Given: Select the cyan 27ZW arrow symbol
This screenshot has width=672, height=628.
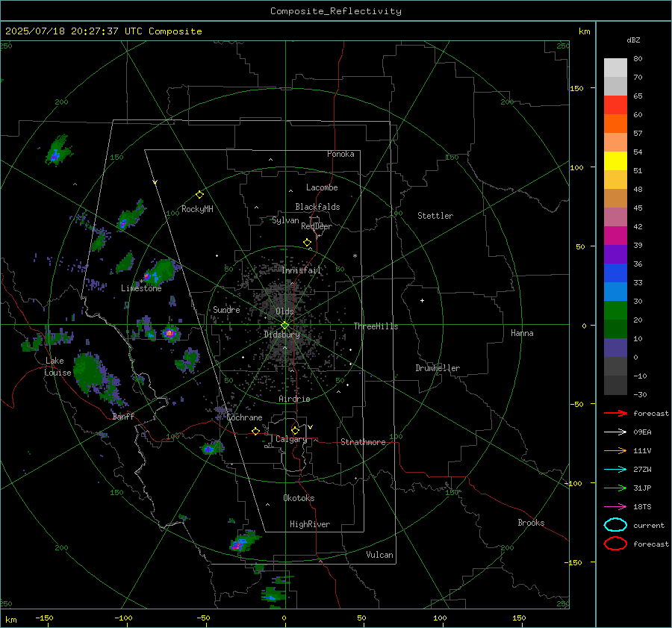Looking at the screenshot, I should (x=615, y=470).
